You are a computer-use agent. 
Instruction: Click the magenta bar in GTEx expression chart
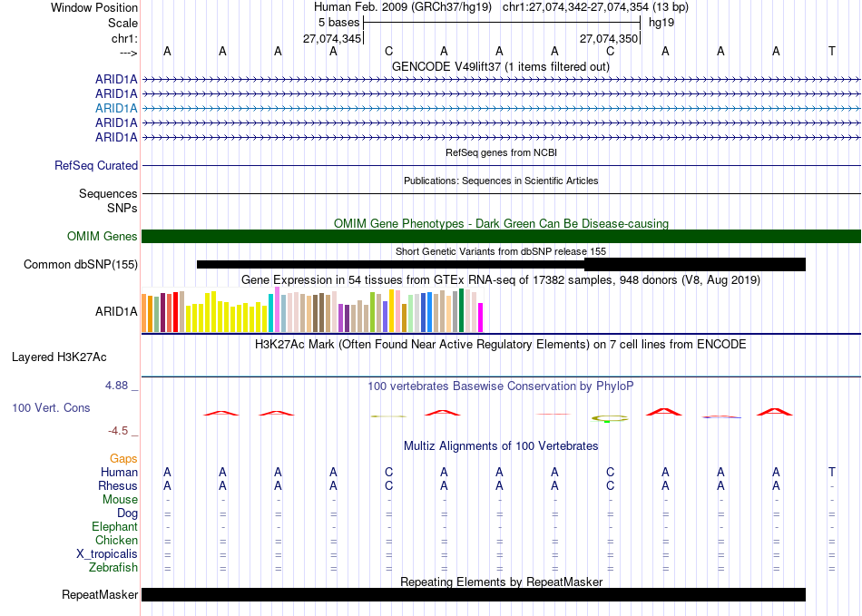[480, 318]
